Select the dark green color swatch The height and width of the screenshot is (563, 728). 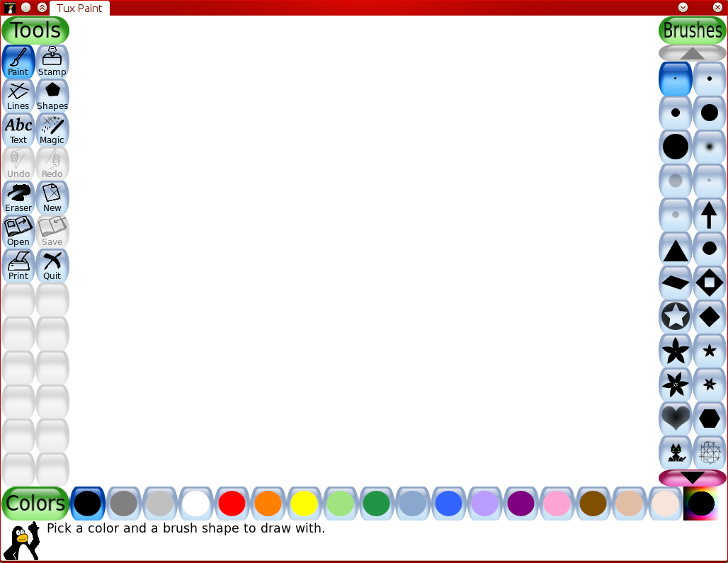click(x=376, y=503)
